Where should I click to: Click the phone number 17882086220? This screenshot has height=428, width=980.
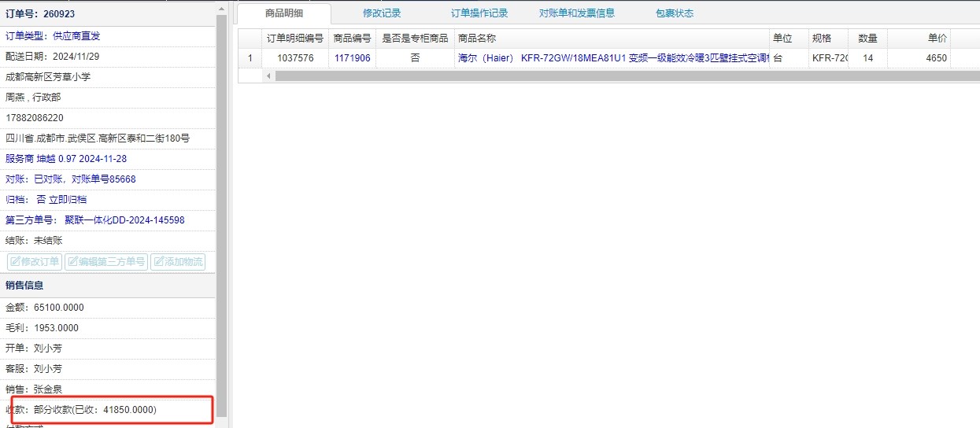[x=35, y=118]
